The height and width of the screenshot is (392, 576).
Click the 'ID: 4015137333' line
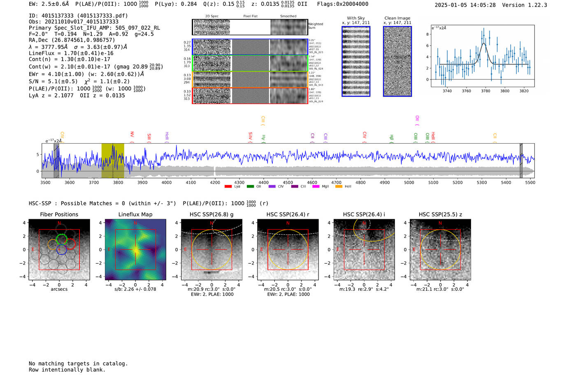click(78, 16)
